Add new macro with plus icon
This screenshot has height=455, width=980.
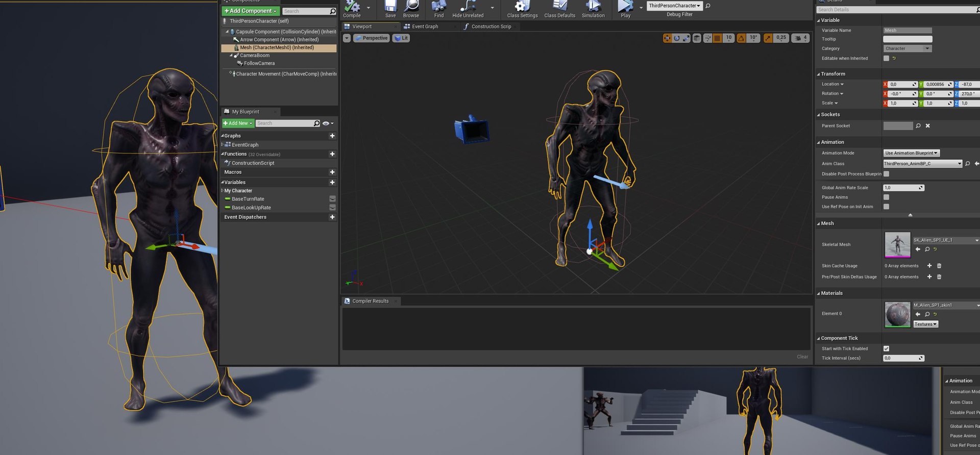click(x=332, y=172)
